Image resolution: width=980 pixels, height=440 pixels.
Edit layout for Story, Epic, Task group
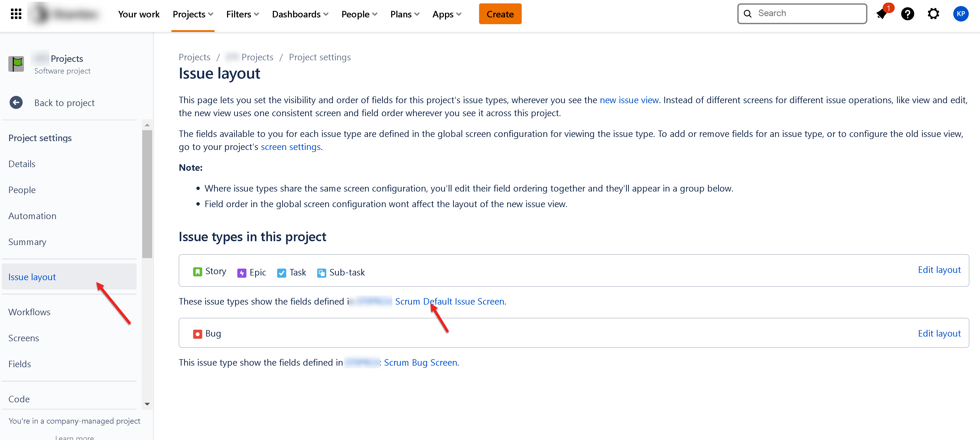(x=939, y=270)
